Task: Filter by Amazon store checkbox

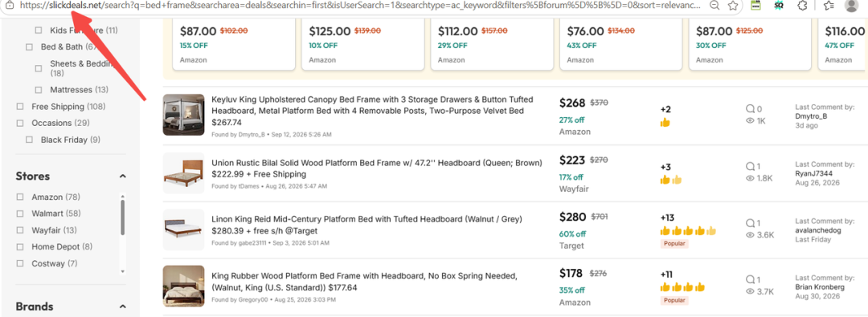Action: point(20,197)
